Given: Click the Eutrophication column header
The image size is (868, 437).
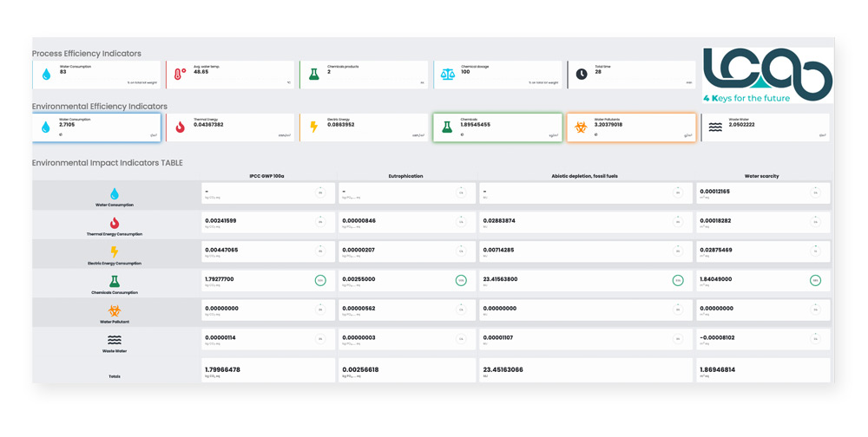Looking at the screenshot, I should coord(405,176).
